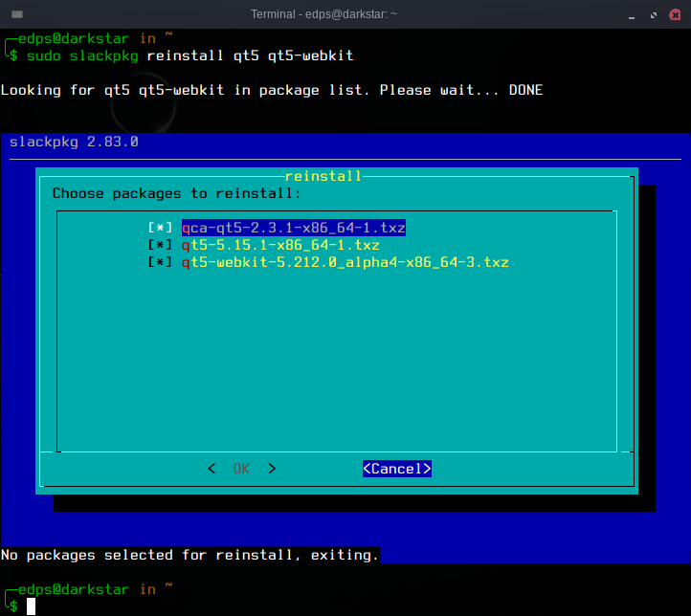Click the Terminal title bar text
The height and width of the screenshot is (616, 691).
[x=323, y=14]
